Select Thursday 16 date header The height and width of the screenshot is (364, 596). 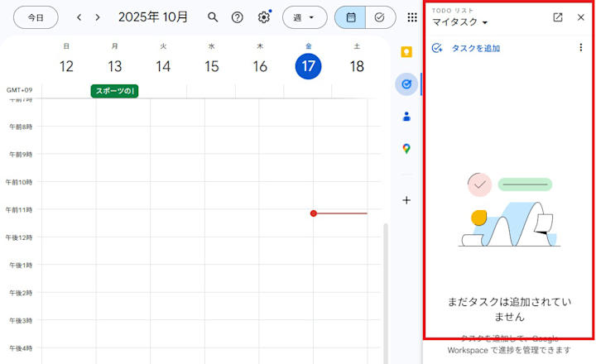pos(260,66)
